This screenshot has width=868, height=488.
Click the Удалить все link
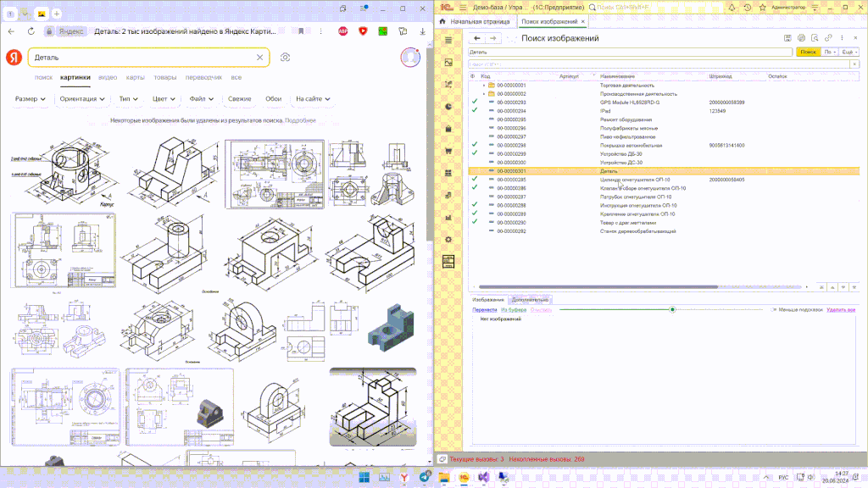click(841, 310)
